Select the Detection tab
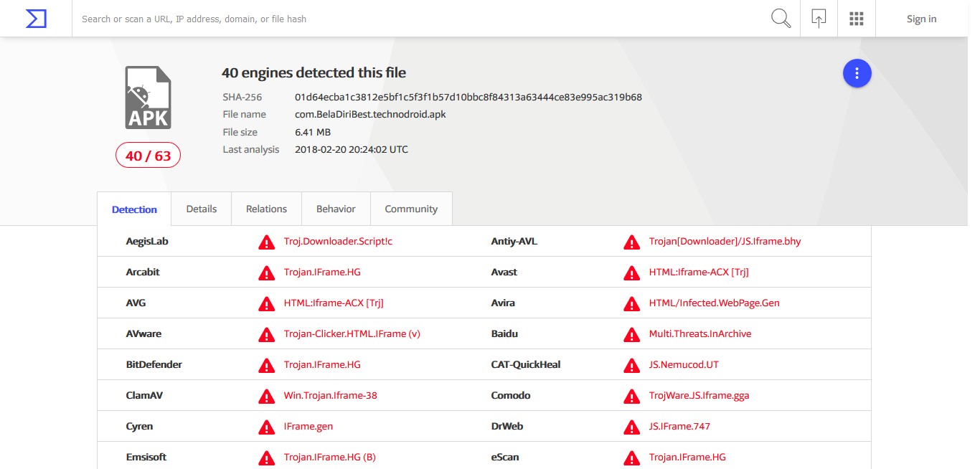This screenshot has width=980, height=469. click(134, 209)
